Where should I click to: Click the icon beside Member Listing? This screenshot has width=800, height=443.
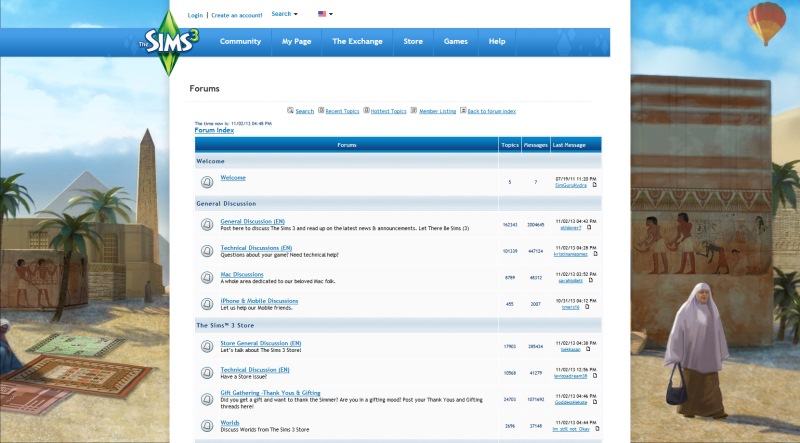click(x=414, y=110)
